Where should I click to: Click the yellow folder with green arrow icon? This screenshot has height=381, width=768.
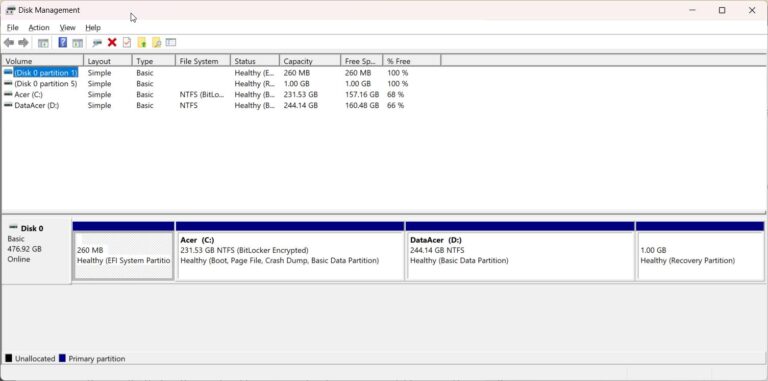(142, 43)
